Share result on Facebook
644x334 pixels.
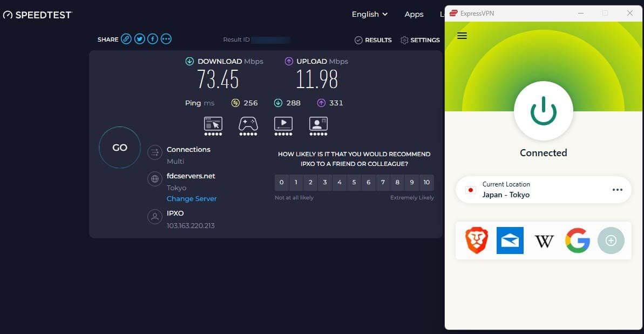click(153, 39)
